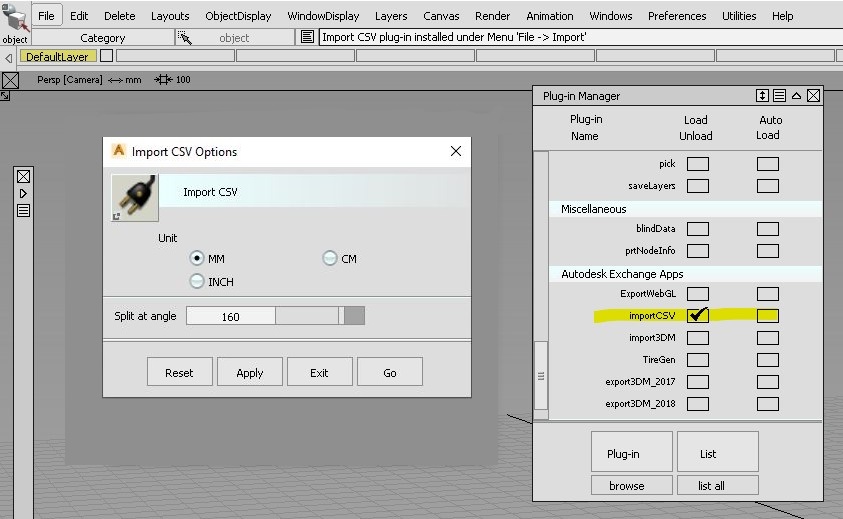The width and height of the screenshot is (843, 519).
Task: Toggle the DefaultLayer visibility box
Action: (x=106, y=55)
